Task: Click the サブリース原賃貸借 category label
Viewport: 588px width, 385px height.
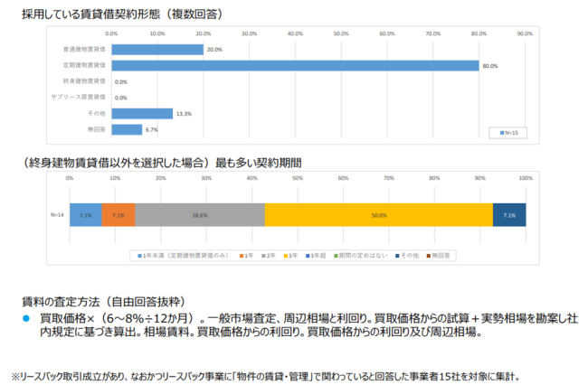Action: click(x=79, y=97)
